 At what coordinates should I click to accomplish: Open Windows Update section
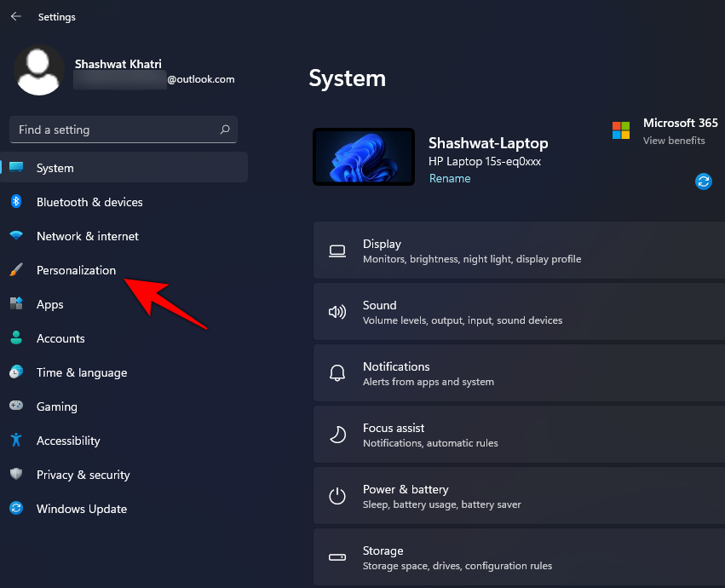82,509
